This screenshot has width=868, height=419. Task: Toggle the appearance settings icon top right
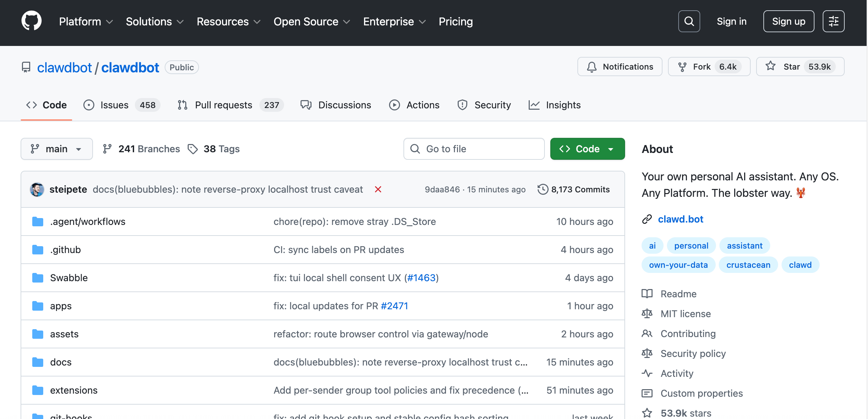[833, 21]
